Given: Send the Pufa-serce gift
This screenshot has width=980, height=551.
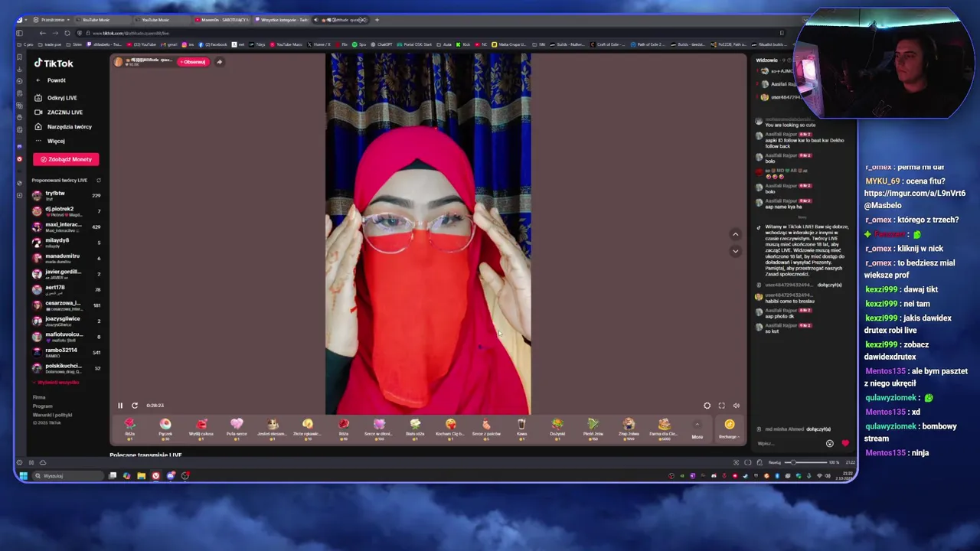Looking at the screenshot, I should (x=237, y=429).
